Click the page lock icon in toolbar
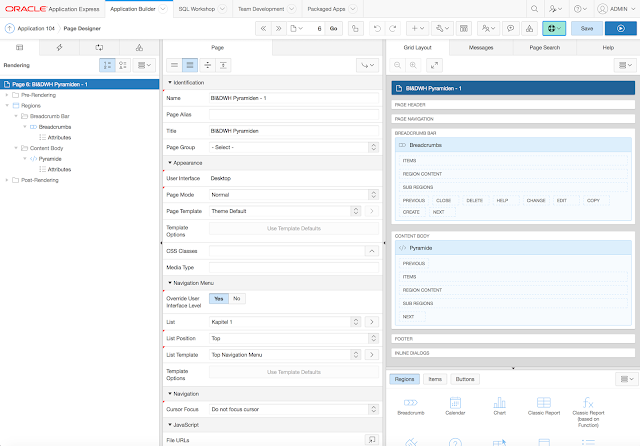 tap(356, 29)
